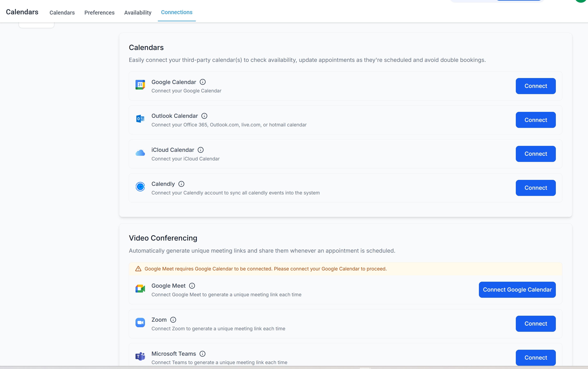Click info icon next to Google Meet
The width and height of the screenshot is (588, 369).
coord(192,286)
